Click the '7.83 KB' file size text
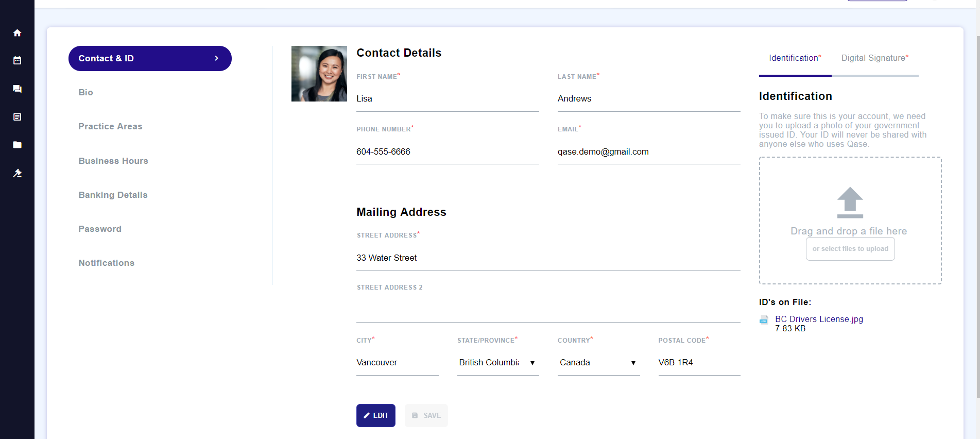Screen dimensions: 980x439 point(790,329)
